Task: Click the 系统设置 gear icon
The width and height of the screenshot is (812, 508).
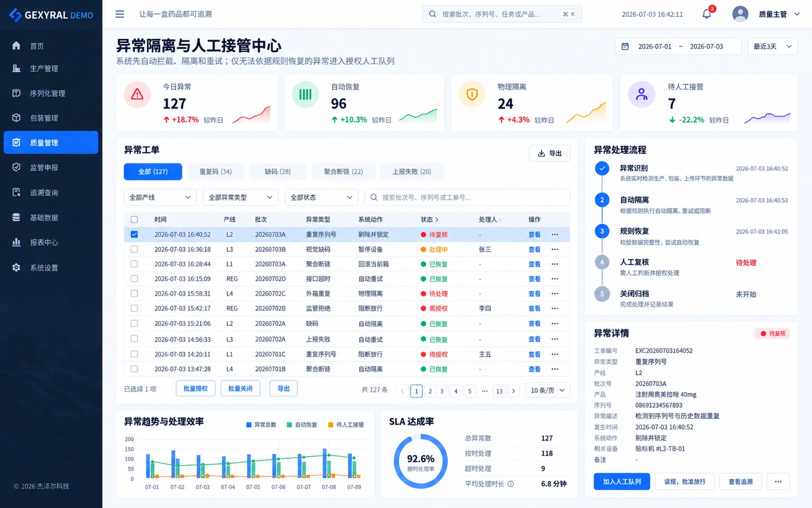Action: pyautogui.click(x=16, y=268)
